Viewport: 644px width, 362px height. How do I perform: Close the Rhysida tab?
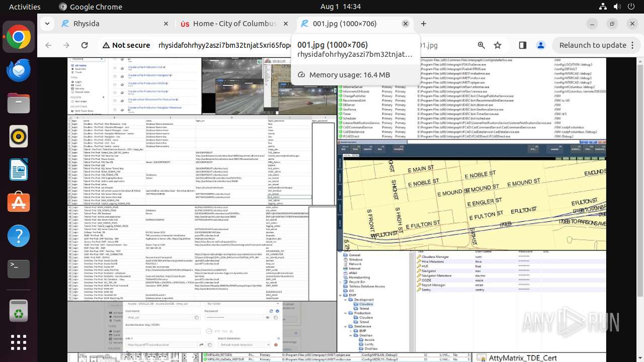pyautogui.click(x=166, y=24)
